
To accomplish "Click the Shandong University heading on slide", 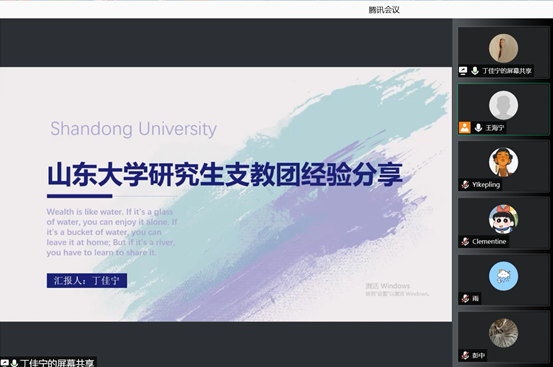I will (x=133, y=129).
